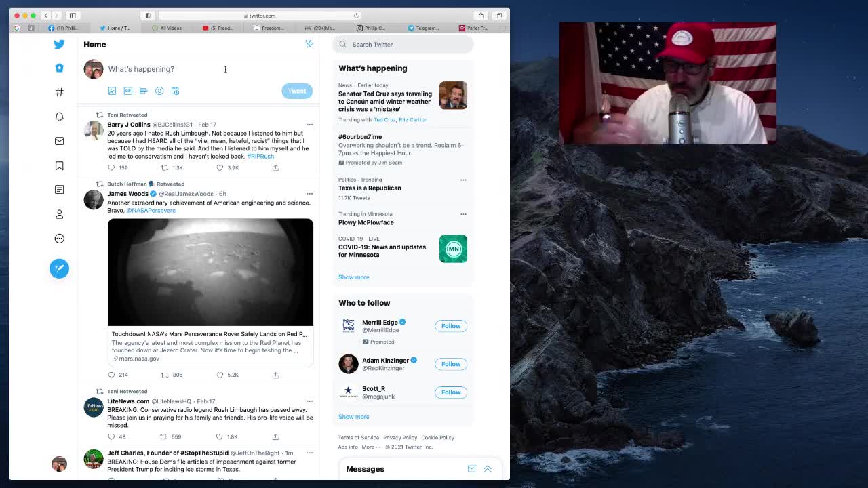The height and width of the screenshot is (488, 868).
Task: Add a GIF to the tweet
Action: click(127, 91)
